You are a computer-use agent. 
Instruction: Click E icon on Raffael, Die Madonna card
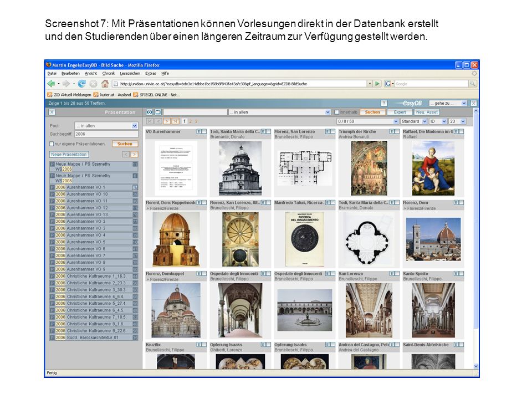[x=456, y=132]
